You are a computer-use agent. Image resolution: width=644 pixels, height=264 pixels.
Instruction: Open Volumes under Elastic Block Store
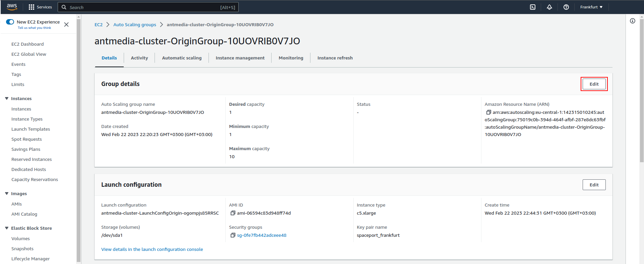(x=20, y=238)
